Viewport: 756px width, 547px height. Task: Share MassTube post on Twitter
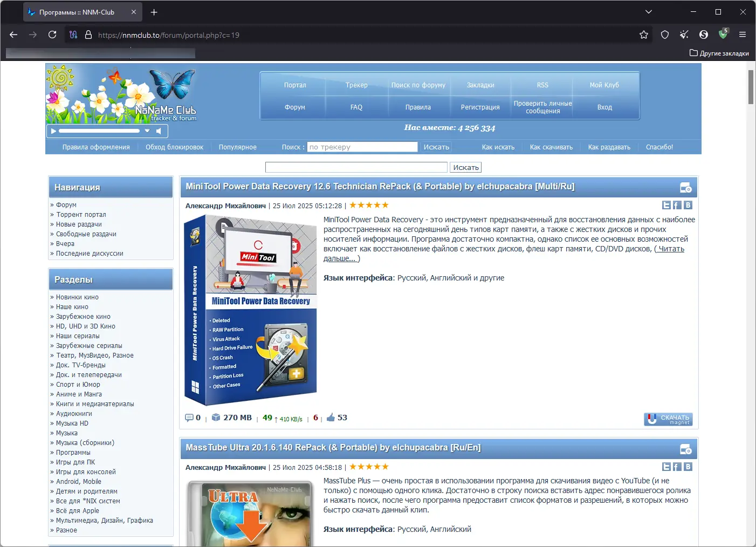pyautogui.click(x=666, y=467)
